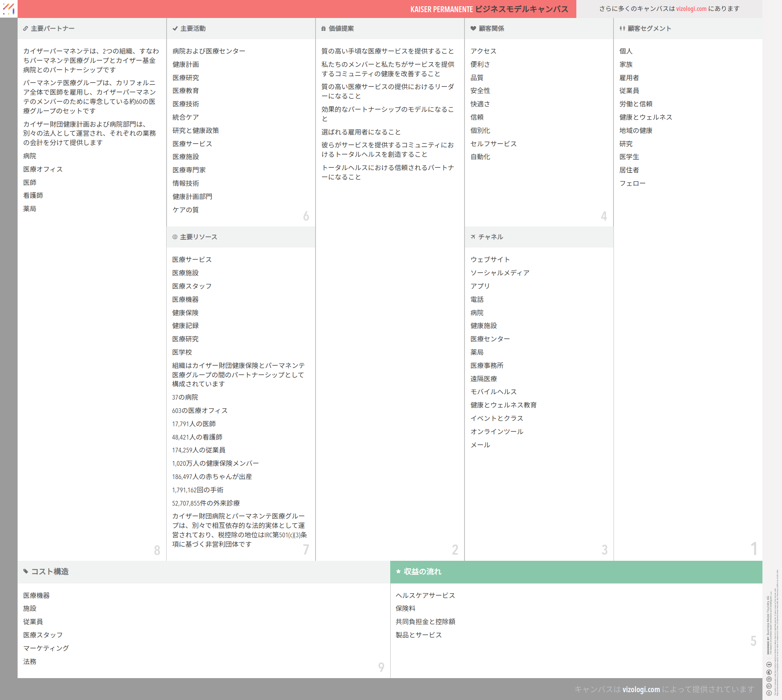Select ソーシャルメディア in the チャネル list
The width and height of the screenshot is (782, 700).
coord(500,273)
